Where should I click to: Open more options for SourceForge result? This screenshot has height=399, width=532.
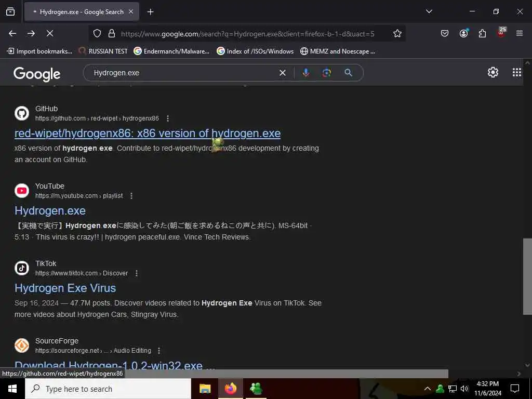point(159,351)
